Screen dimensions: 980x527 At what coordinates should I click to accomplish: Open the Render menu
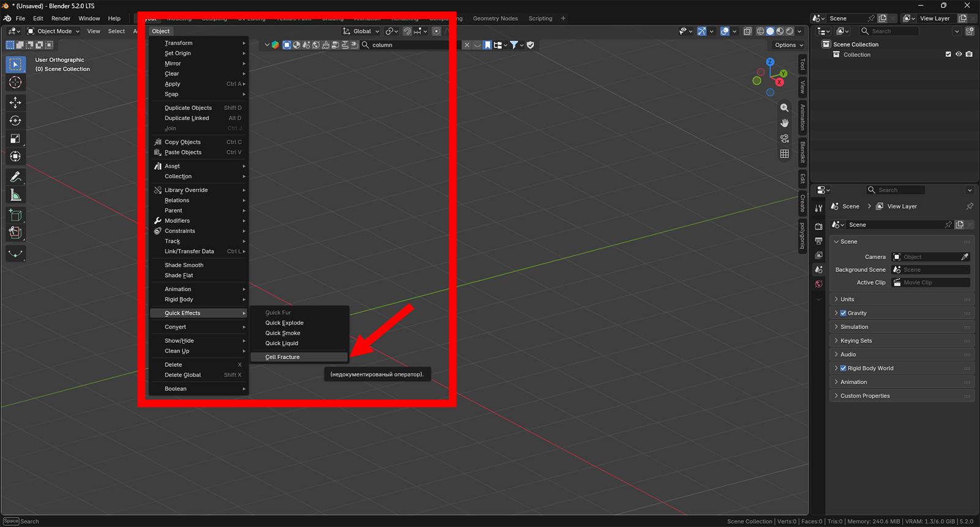point(61,18)
